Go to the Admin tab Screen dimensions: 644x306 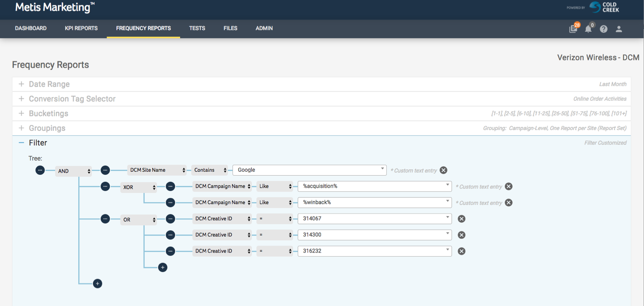point(264,28)
